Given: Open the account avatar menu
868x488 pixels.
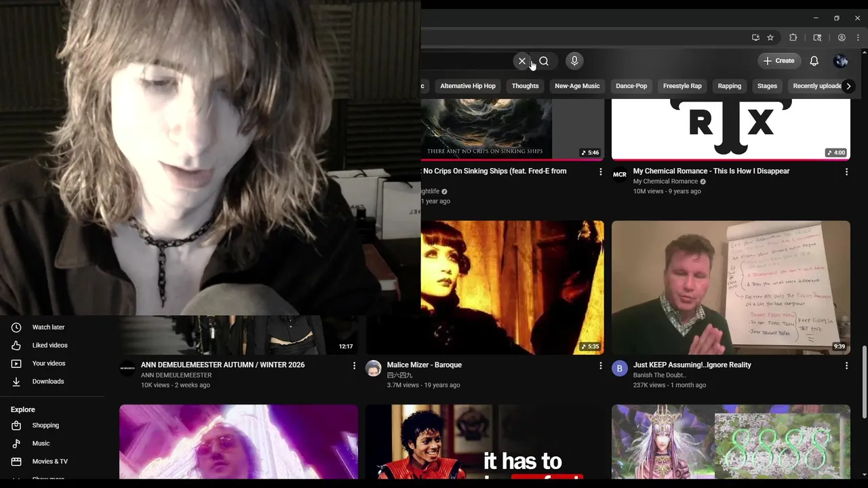Looking at the screenshot, I should pyautogui.click(x=841, y=61).
